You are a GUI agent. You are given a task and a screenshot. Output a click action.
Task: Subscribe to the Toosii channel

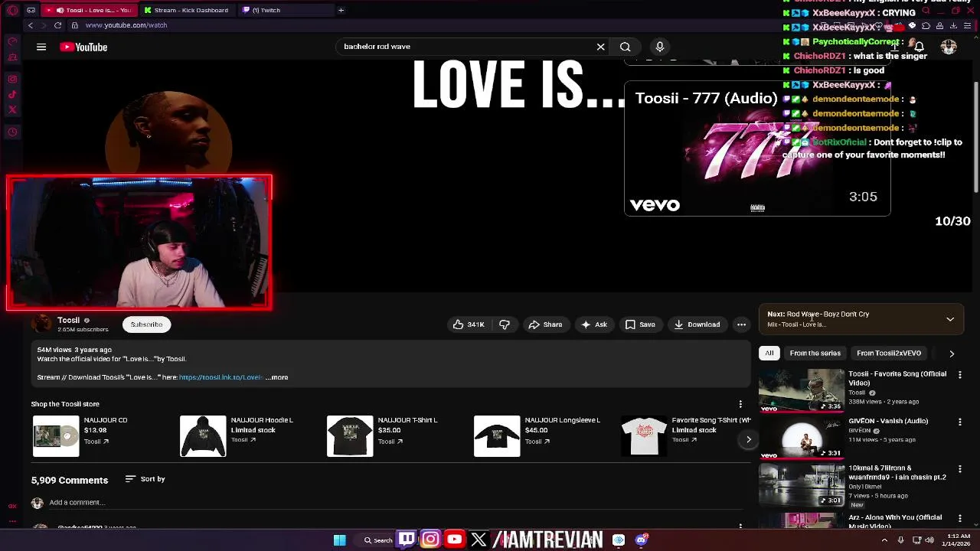pos(146,324)
